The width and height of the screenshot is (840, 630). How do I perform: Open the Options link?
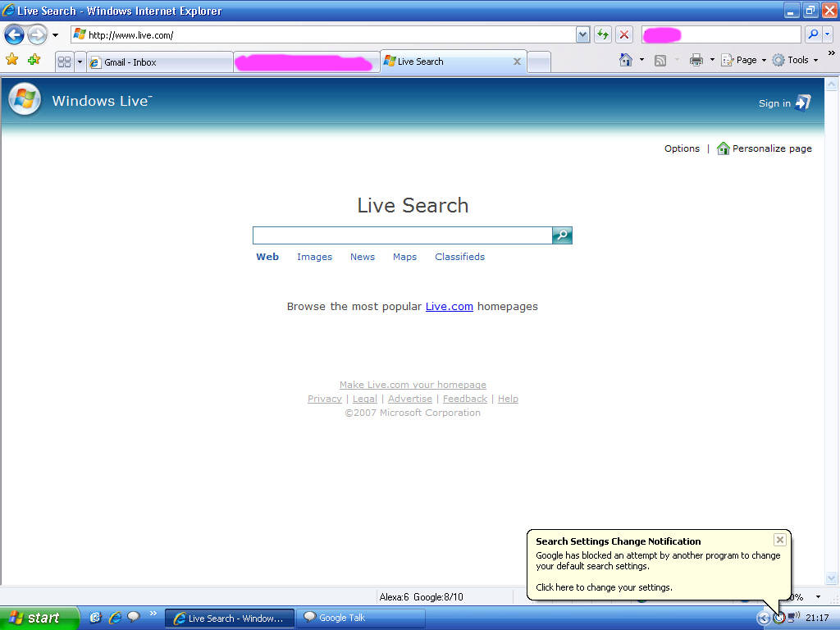682,148
